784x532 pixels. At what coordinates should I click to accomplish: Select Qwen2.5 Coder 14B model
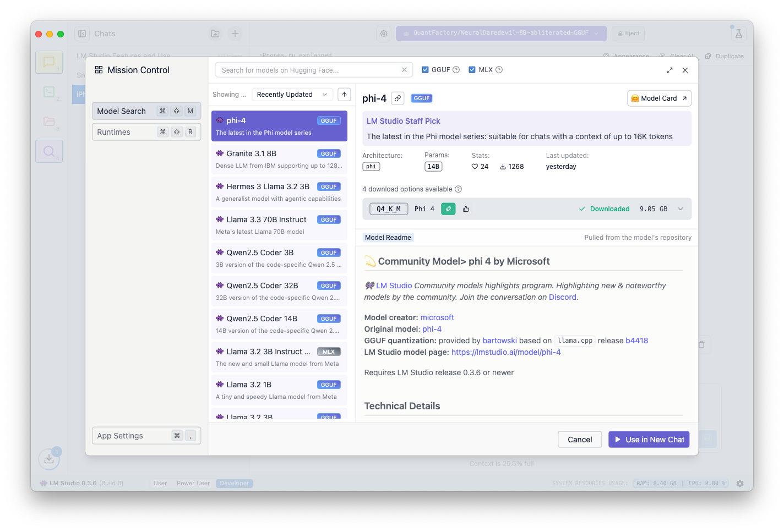click(x=279, y=324)
